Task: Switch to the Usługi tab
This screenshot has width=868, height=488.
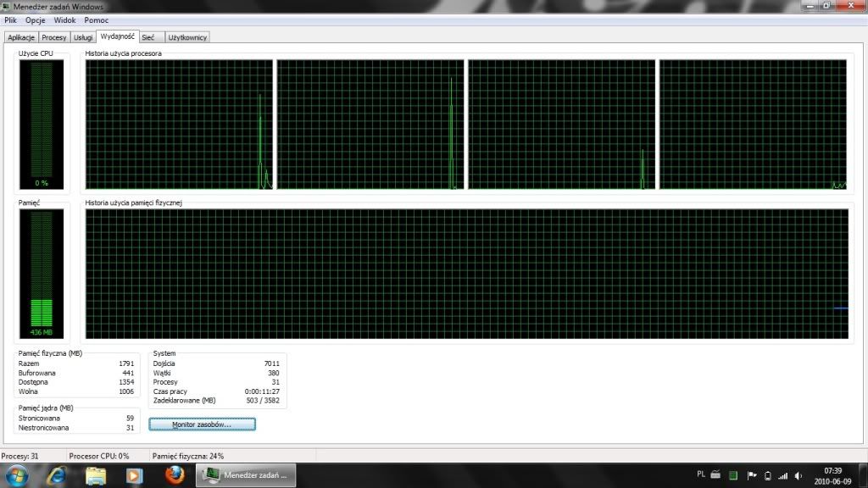Action: click(x=83, y=37)
